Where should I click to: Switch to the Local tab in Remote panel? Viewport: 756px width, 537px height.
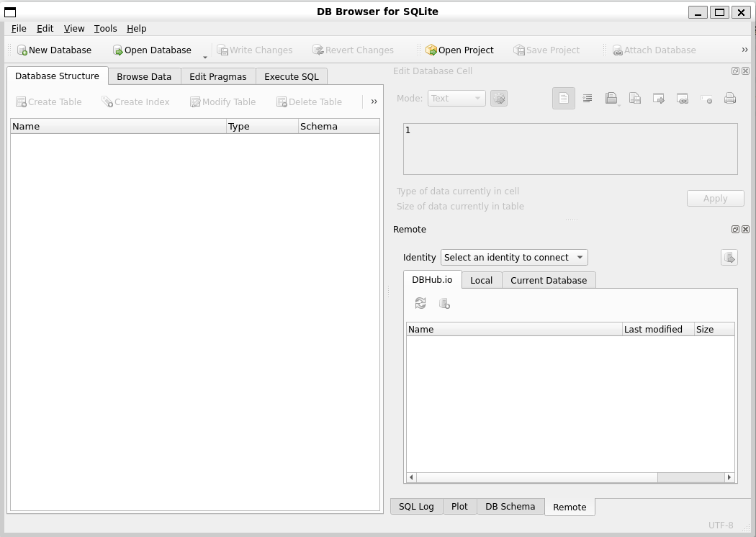481,280
